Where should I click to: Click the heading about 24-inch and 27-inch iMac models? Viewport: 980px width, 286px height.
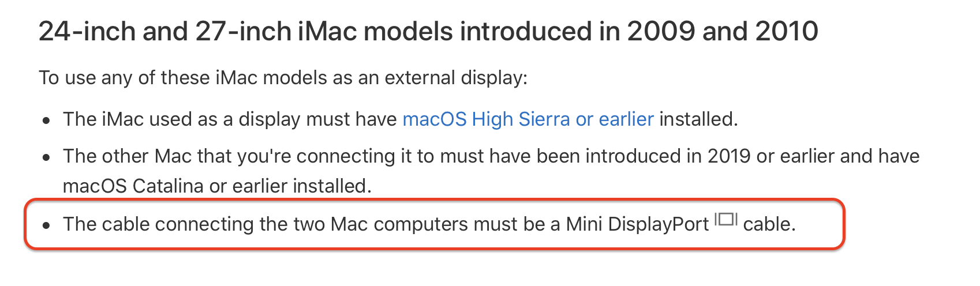click(x=428, y=31)
